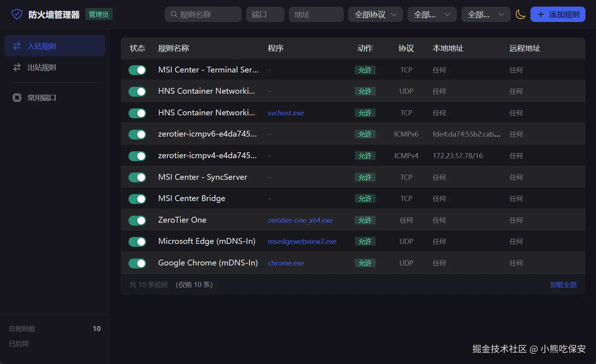596x364 pixels.
Task: Focus the 规则名称 search field
Action: 203,14
